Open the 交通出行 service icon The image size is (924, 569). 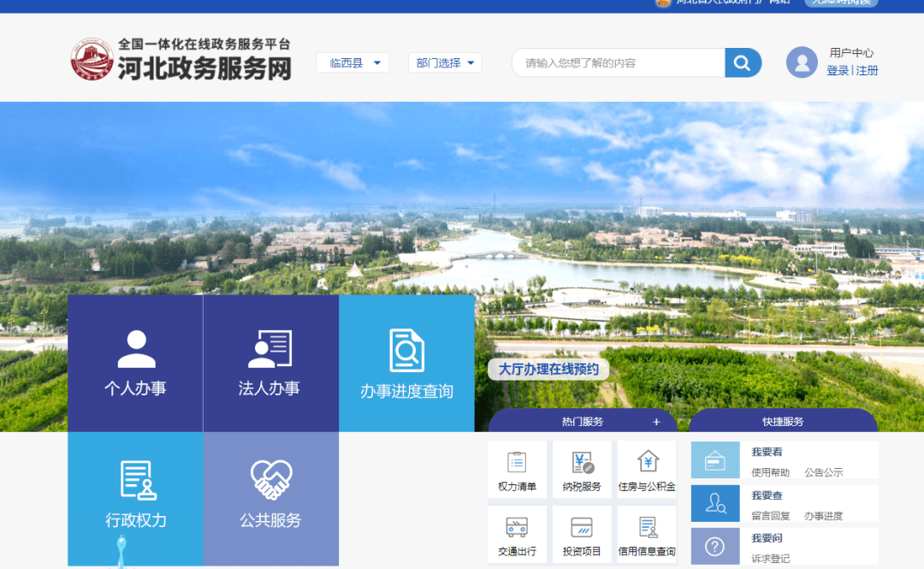click(x=517, y=535)
